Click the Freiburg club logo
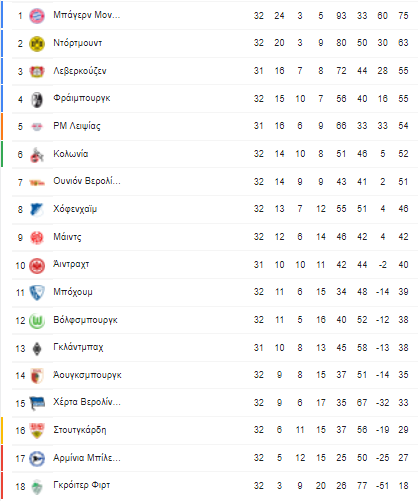Screen dimensions: 418x501 [37, 99]
